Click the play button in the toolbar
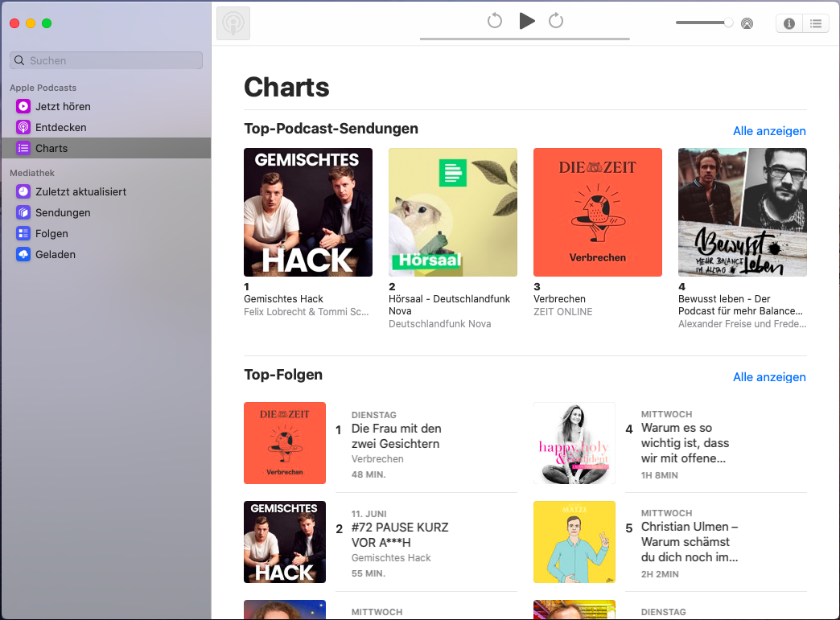Viewport: 840px width, 620px height. click(x=527, y=21)
